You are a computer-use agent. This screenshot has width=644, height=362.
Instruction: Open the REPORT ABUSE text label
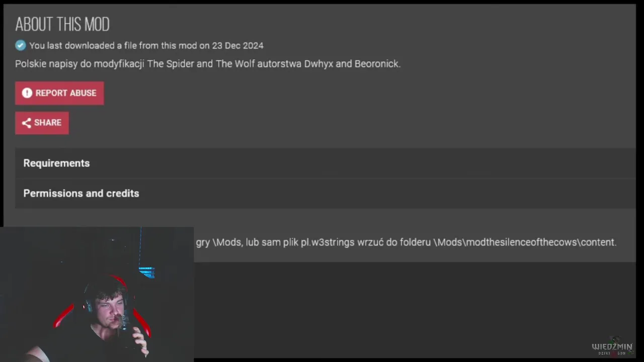(x=66, y=93)
